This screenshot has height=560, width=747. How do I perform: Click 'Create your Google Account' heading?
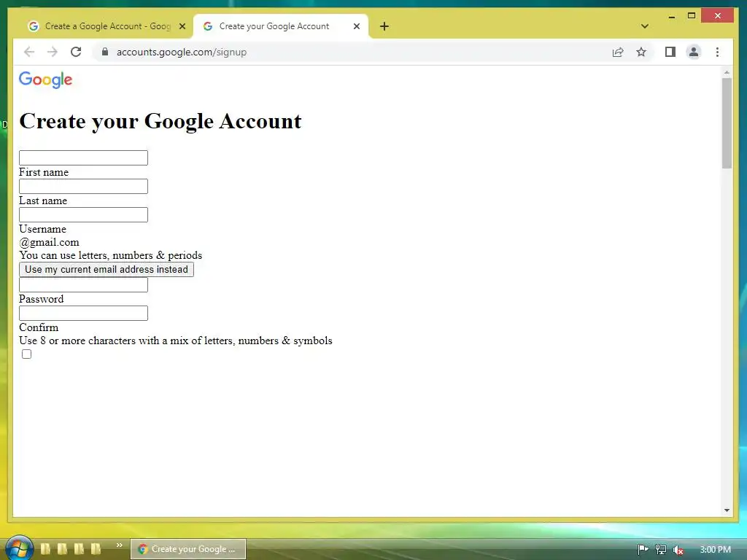click(x=160, y=121)
